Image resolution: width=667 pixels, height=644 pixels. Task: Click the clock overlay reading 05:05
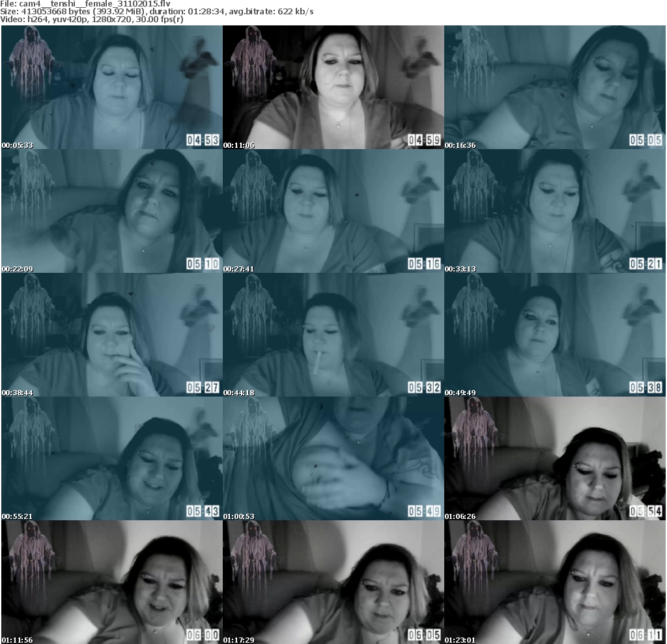point(646,140)
